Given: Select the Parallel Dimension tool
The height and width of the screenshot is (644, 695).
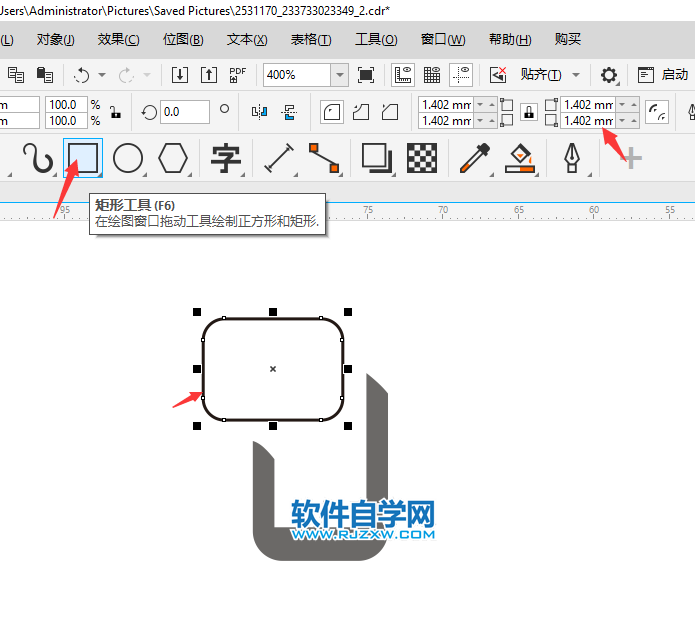Looking at the screenshot, I should (x=279, y=158).
